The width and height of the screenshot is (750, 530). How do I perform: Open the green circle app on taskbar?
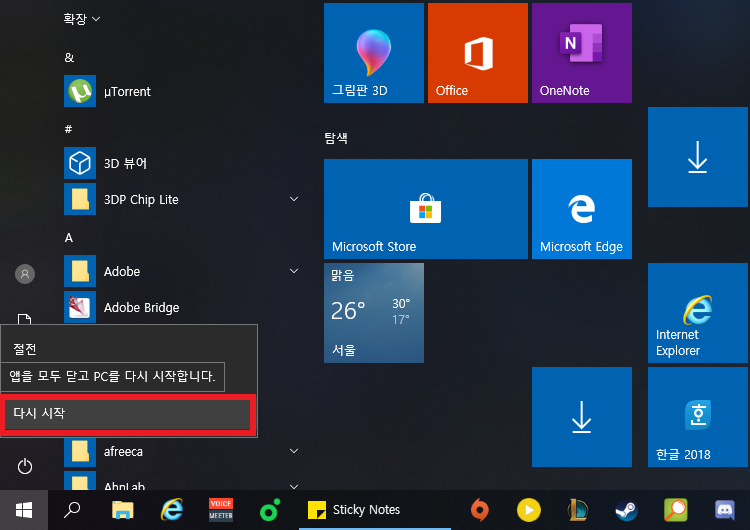tap(269, 510)
